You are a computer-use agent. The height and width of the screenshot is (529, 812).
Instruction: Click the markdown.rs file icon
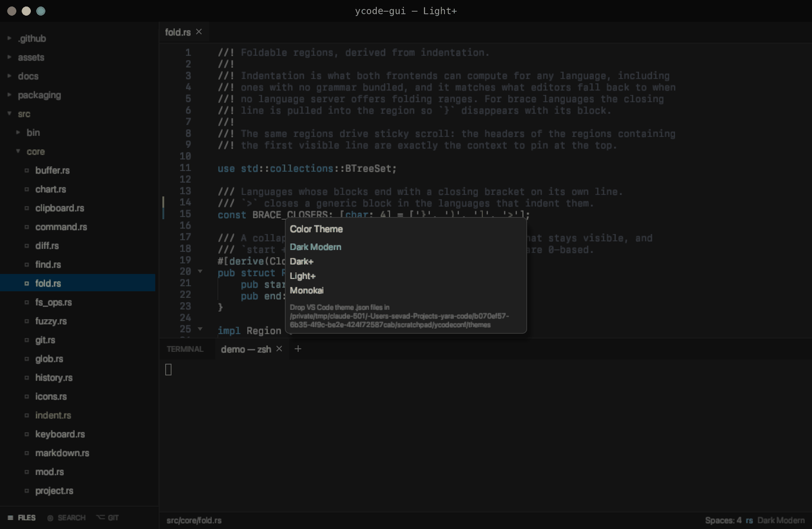(27, 453)
